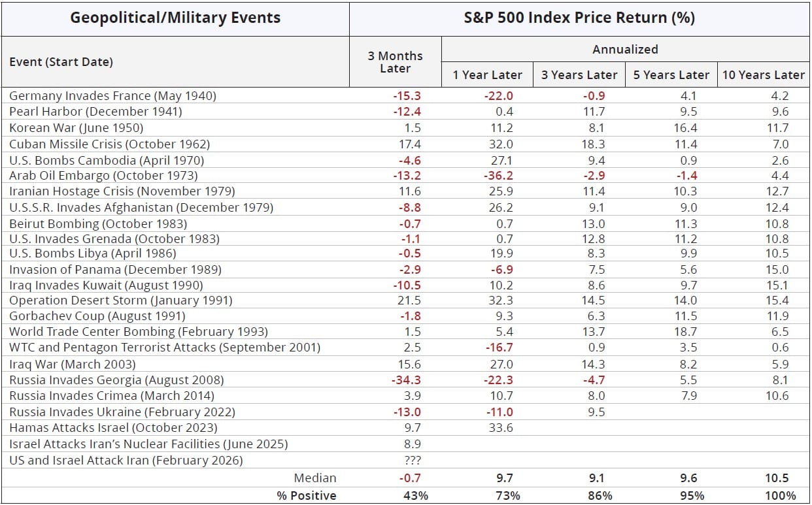Click the Event (Start Date) column header
Screen dimensions: 812x505
(61, 62)
